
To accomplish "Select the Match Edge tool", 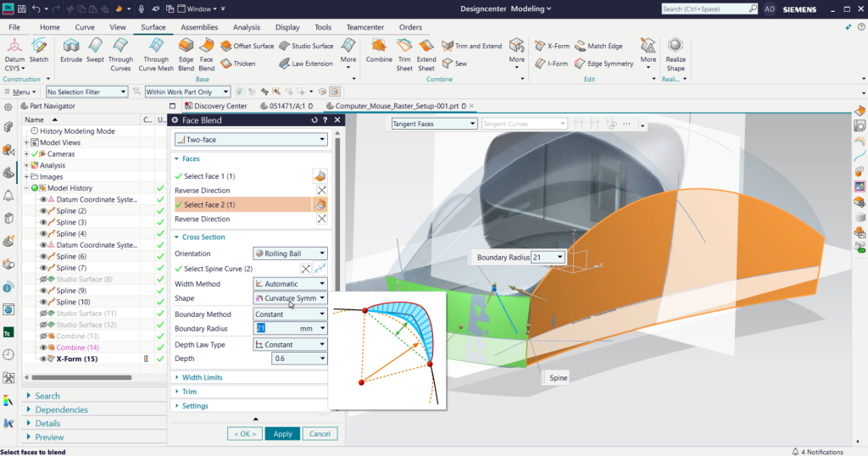I will tap(599, 46).
